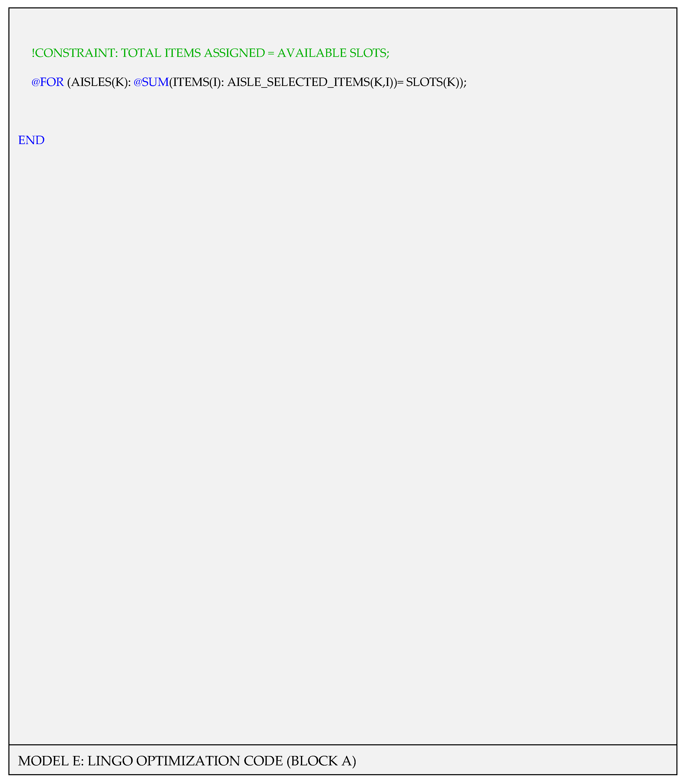Click the (AISLES(K): text
Screen dimensions: 685x784
pyautogui.click(x=99, y=82)
